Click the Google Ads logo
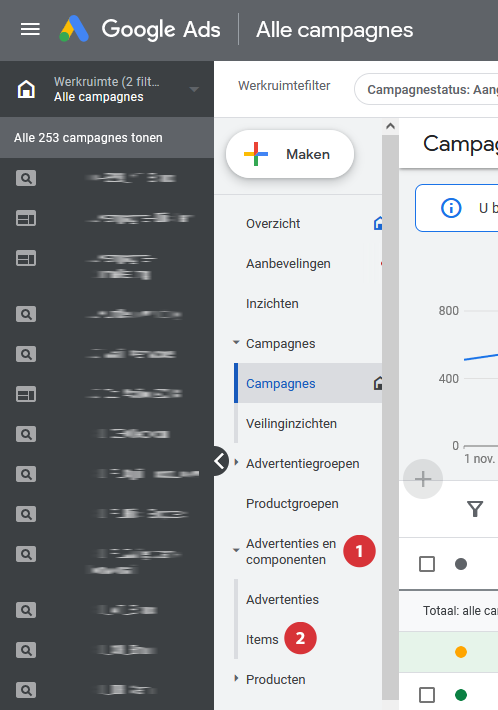Image resolution: width=498 pixels, height=710 pixels. (139, 29)
